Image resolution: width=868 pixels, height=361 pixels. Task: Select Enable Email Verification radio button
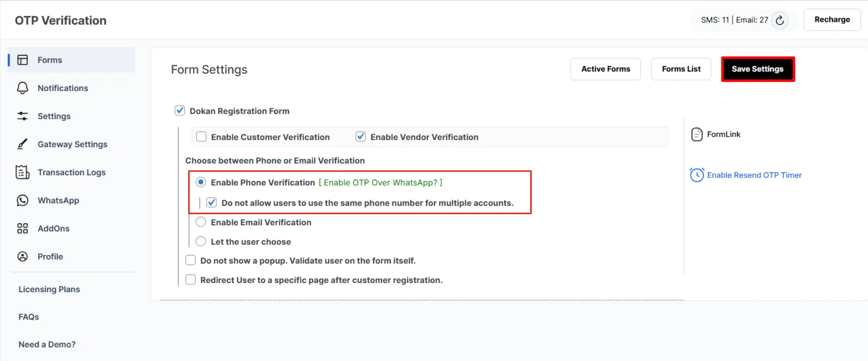coord(201,222)
